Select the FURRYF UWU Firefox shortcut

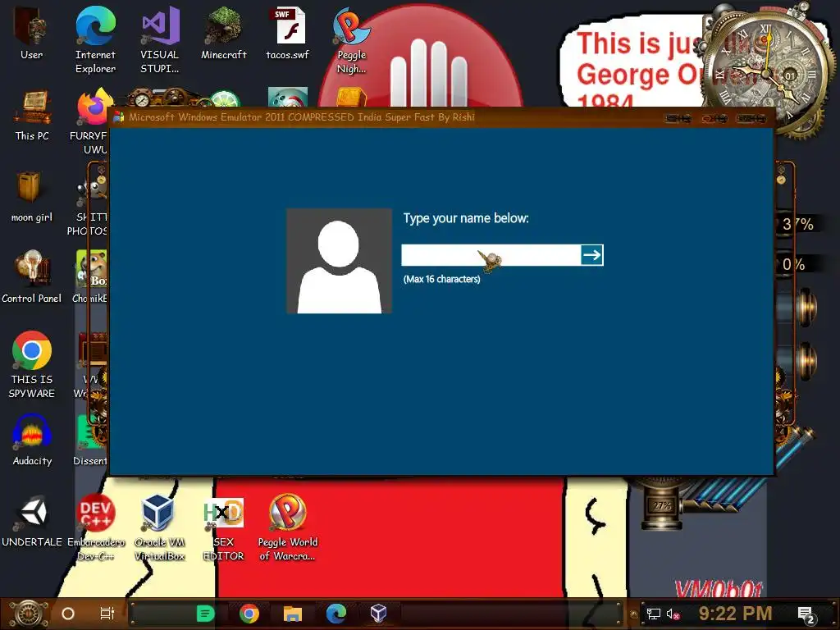pos(92,121)
